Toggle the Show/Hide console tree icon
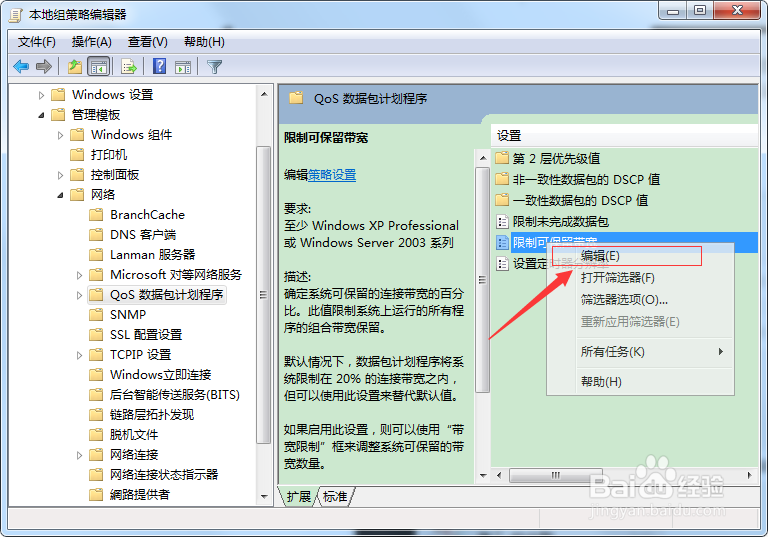This screenshot has width=768, height=537. 98,66
